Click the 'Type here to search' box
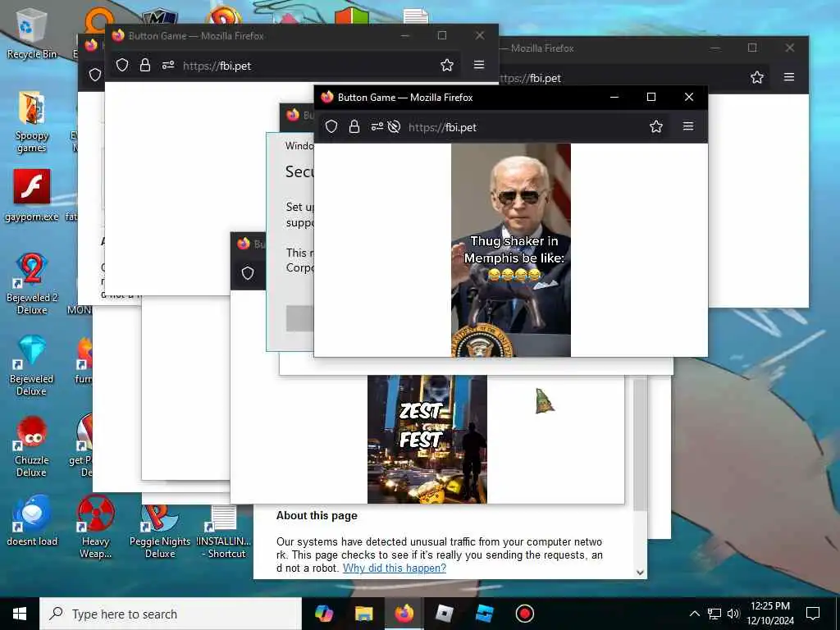 [x=171, y=614]
